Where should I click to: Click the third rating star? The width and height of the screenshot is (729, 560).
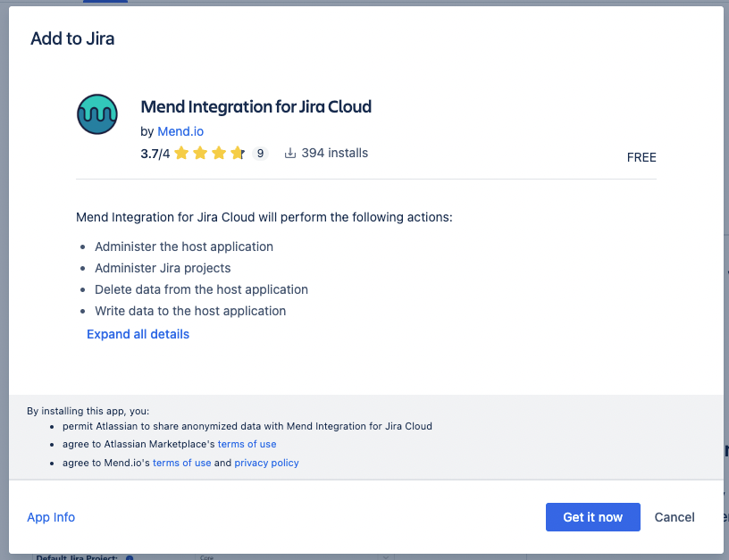pos(219,152)
